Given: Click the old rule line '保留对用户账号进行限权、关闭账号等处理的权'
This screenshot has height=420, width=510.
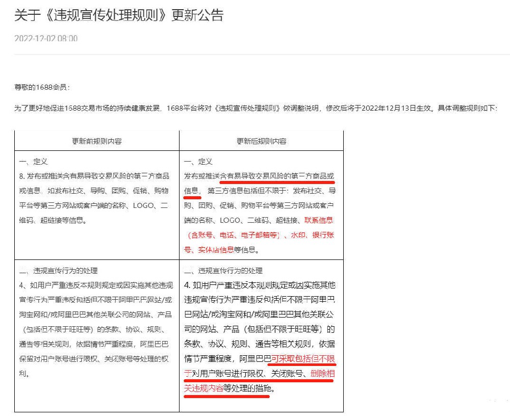Looking at the screenshot, I should point(94,359).
